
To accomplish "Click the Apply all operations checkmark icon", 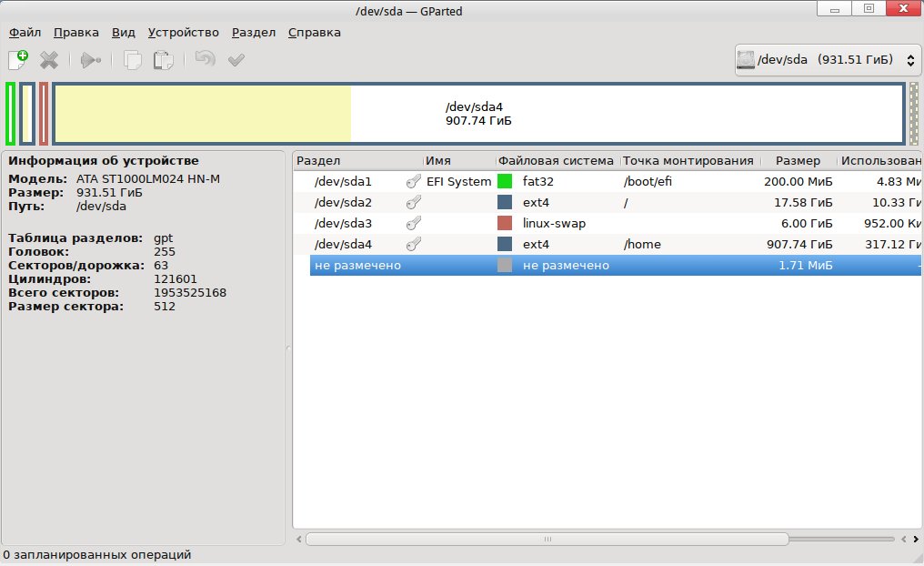I will click(236, 59).
